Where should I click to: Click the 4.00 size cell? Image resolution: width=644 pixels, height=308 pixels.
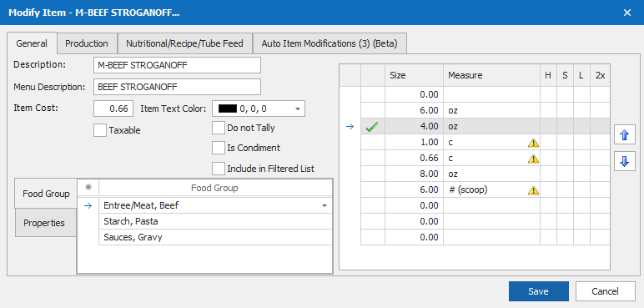[414, 127]
